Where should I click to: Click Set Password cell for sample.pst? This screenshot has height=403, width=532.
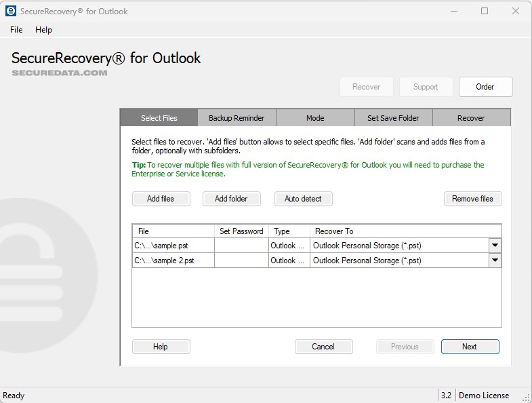[x=241, y=246]
